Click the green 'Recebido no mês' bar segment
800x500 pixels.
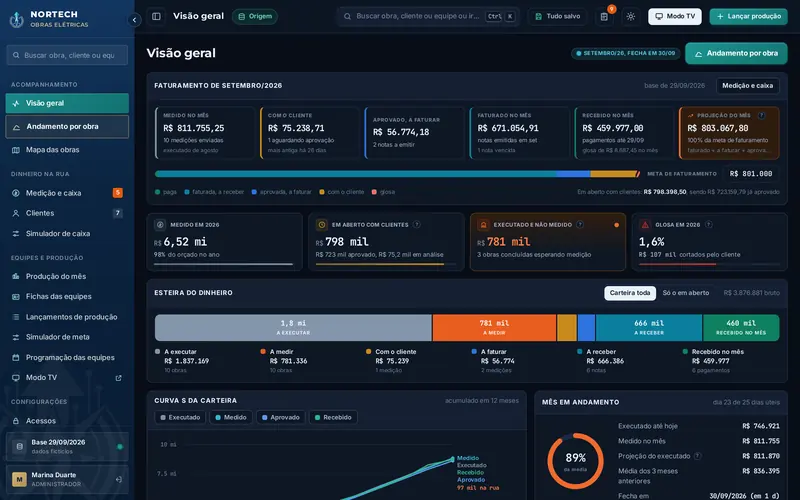tap(741, 328)
